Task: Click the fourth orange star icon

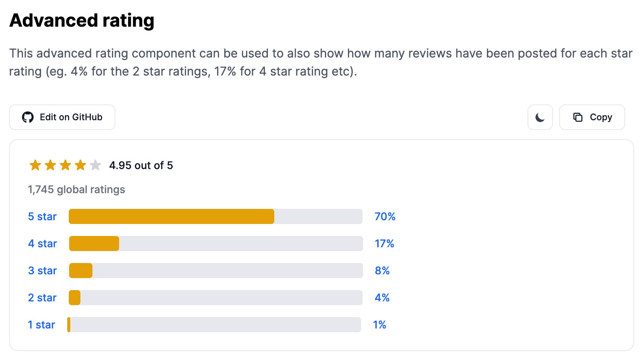Action: coord(80,165)
